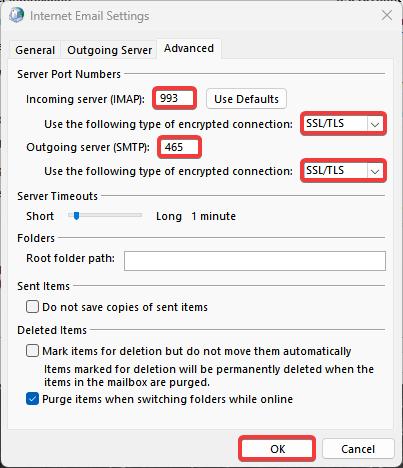
Task: Click the Server Timeouts slider handle
Action: pyautogui.click(x=76, y=216)
